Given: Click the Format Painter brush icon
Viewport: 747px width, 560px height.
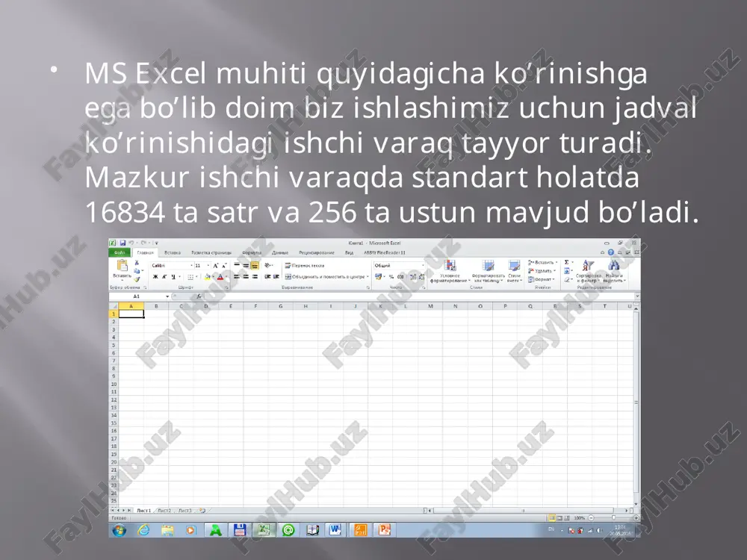Looking at the screenshot, I should (137, 279).
